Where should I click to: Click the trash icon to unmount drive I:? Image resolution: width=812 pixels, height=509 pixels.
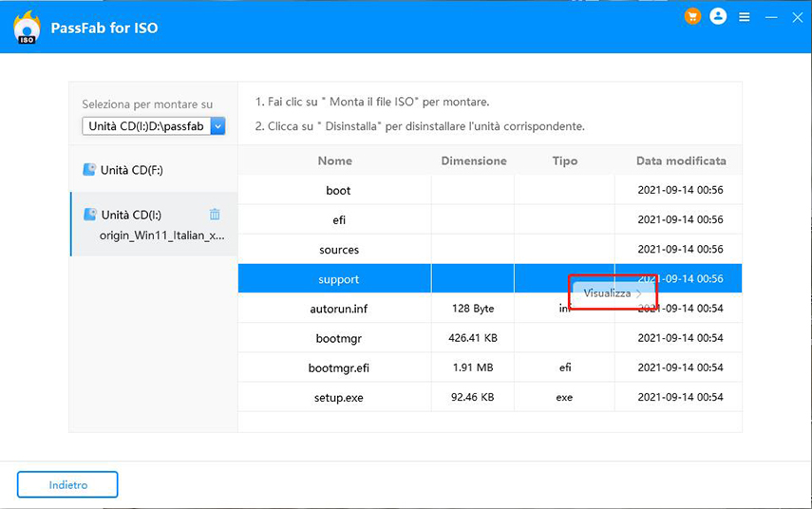215,215
